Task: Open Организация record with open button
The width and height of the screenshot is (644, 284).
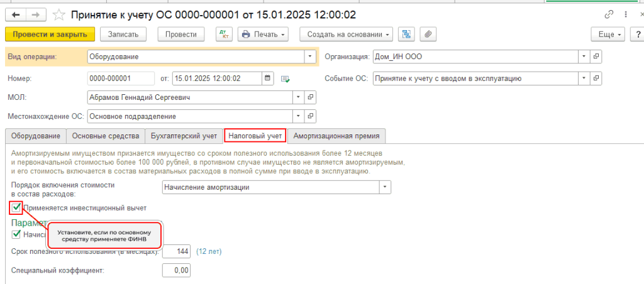Action: click(x=596, y=57)
